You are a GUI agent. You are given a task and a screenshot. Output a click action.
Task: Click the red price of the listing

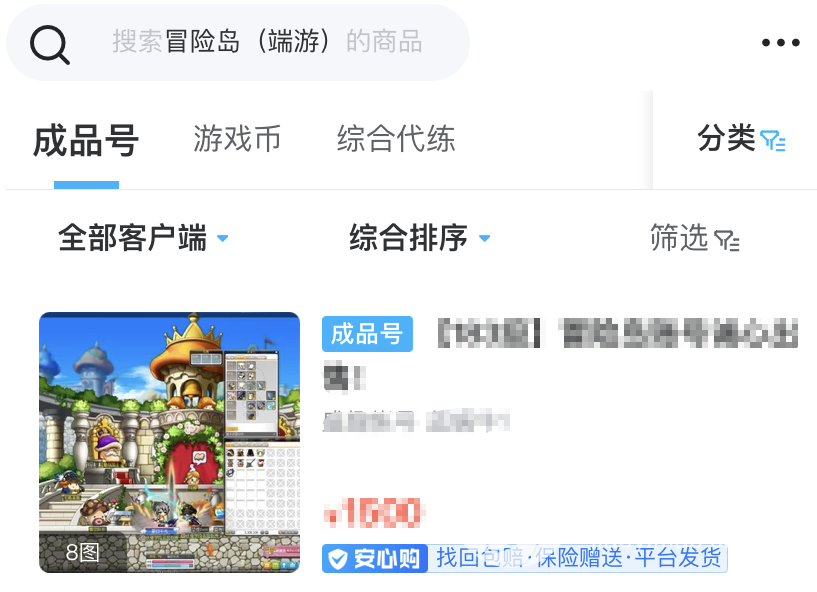[373, 513]
